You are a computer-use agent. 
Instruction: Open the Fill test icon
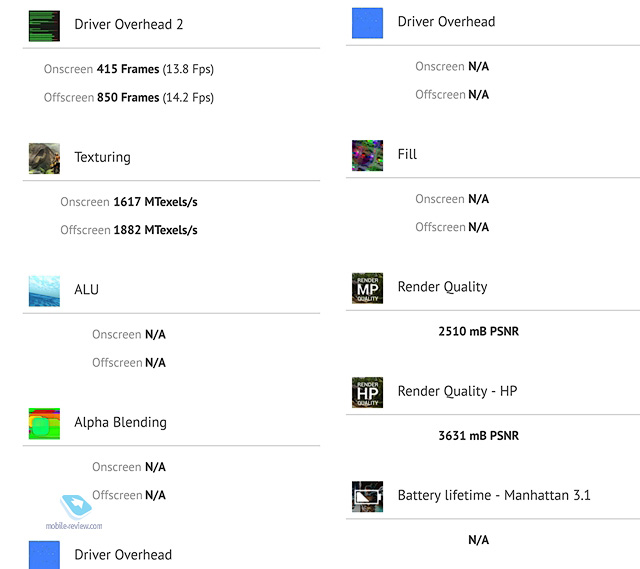(x=367, y=156)
